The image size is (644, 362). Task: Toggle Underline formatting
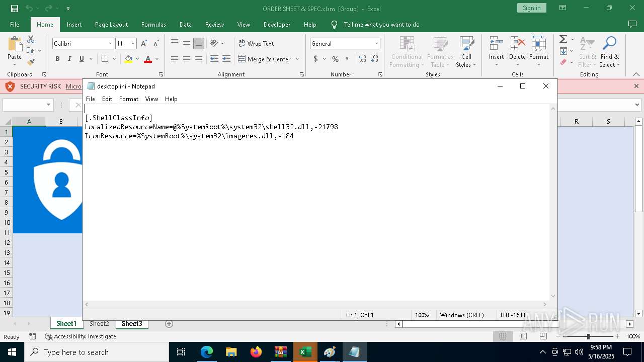click(82, 59)
